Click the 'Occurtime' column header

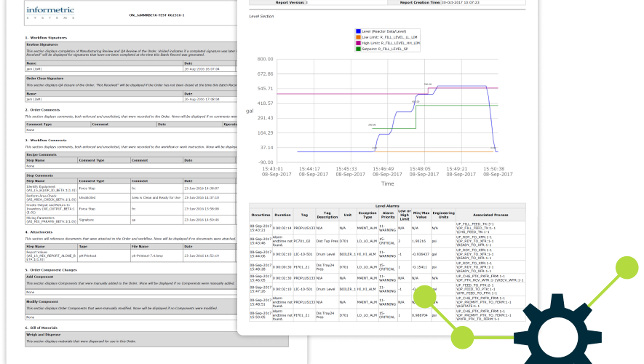pyautogui.click(x=261, y=215)
